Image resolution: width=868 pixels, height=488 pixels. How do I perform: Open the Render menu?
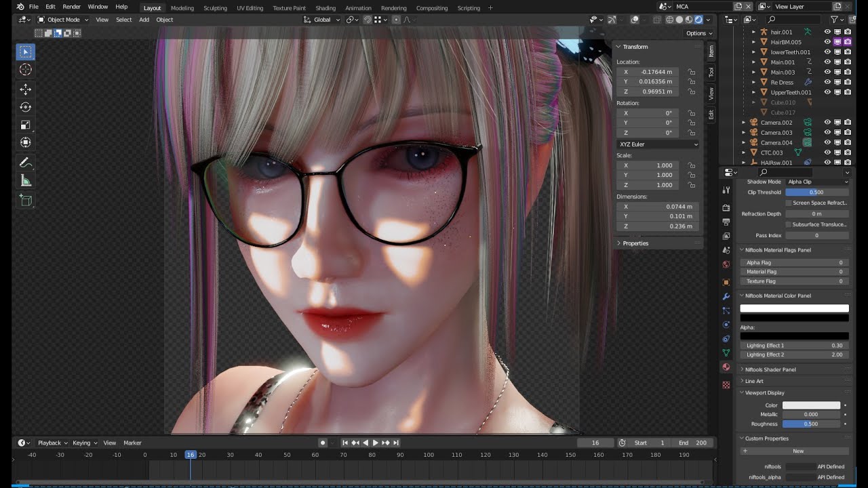coord(71,7)
